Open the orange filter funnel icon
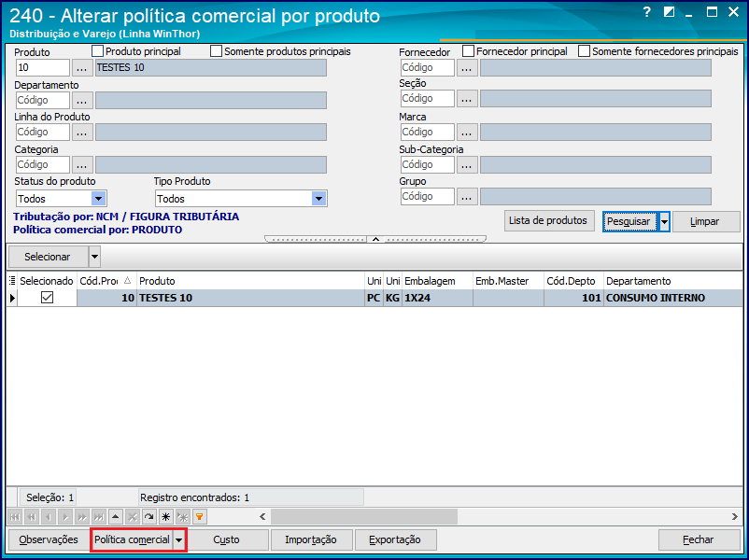 (200, 516)
